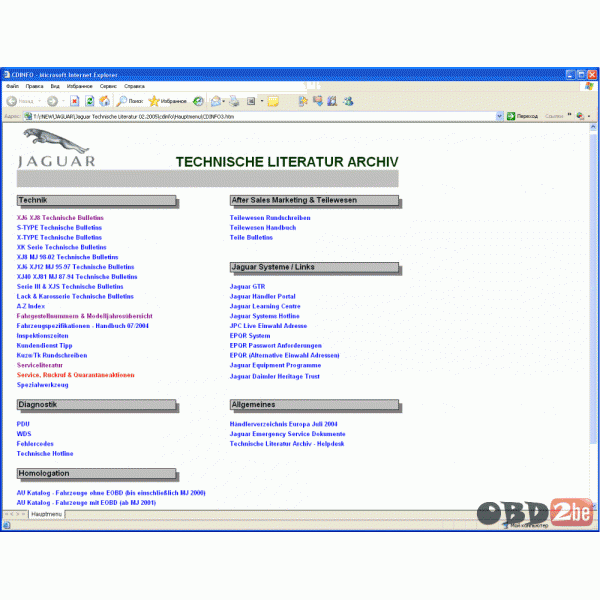The height and width of the screenshot is (600, 600).
Task: Click the vertical scrollbar thumb
Action: (x=593, y=287)
